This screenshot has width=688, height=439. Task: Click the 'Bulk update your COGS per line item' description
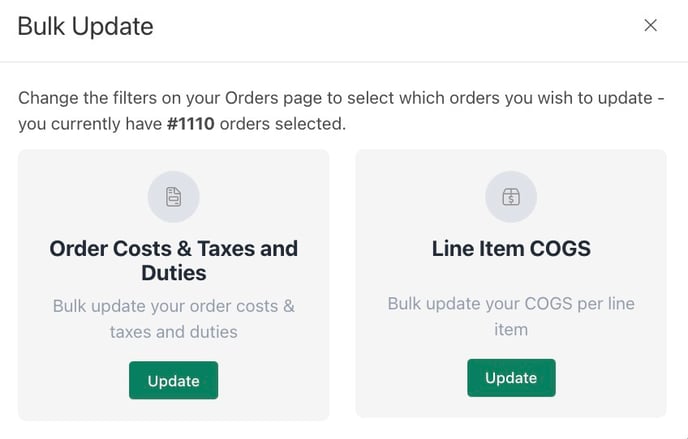511,316
